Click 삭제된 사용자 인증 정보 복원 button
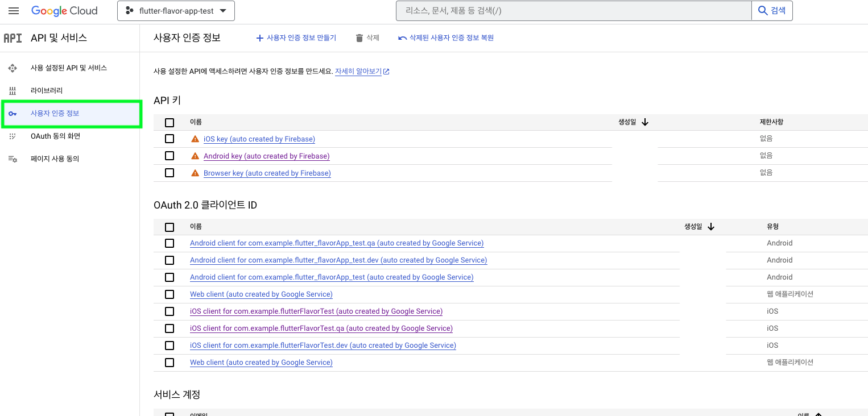Screen dimensions: 868x416 click(446, 38)
